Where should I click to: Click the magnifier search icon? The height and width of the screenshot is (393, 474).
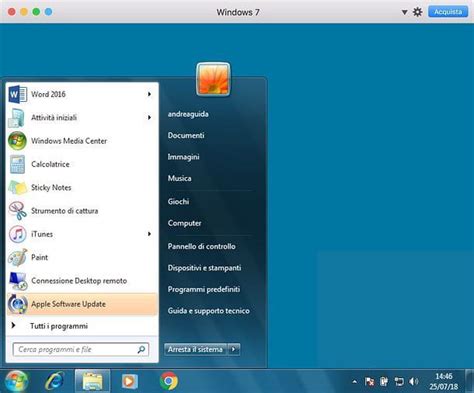(141, 349)
